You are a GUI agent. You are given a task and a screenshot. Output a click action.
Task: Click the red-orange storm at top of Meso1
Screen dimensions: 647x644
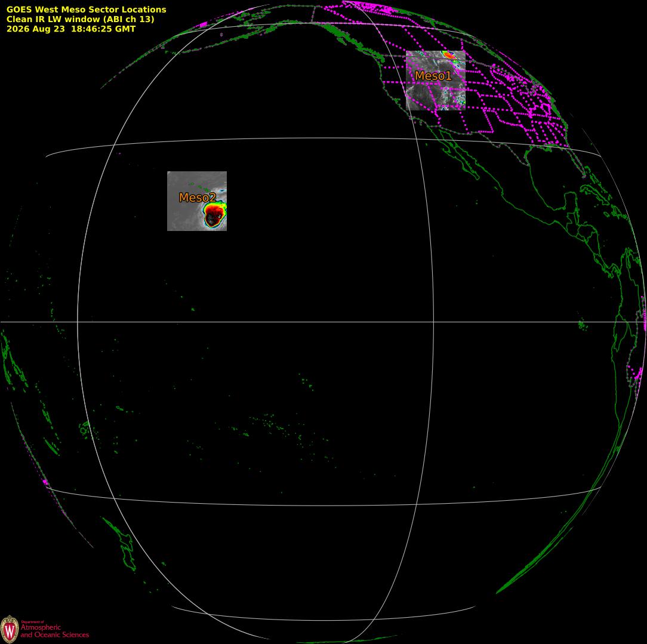point(448,54)
